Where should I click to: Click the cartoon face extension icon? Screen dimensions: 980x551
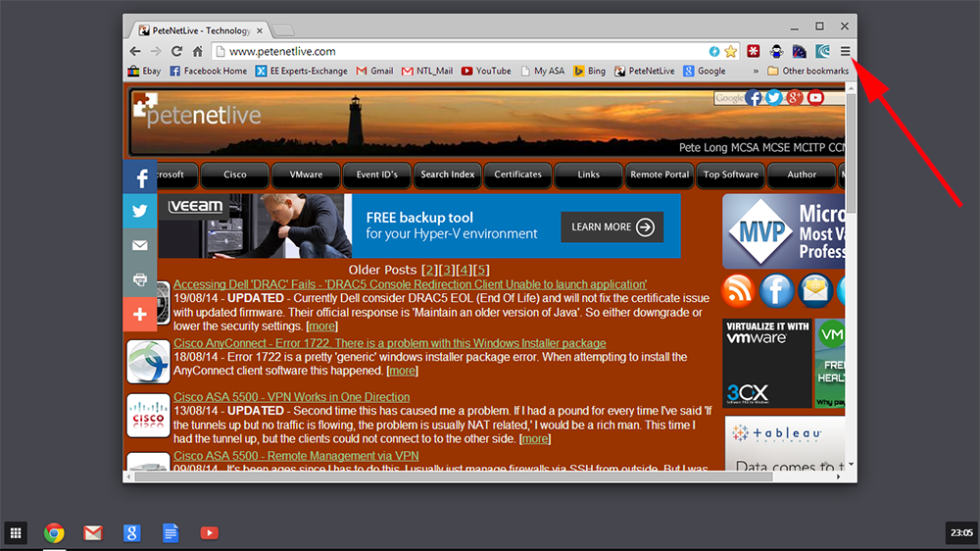coord(776,51)
